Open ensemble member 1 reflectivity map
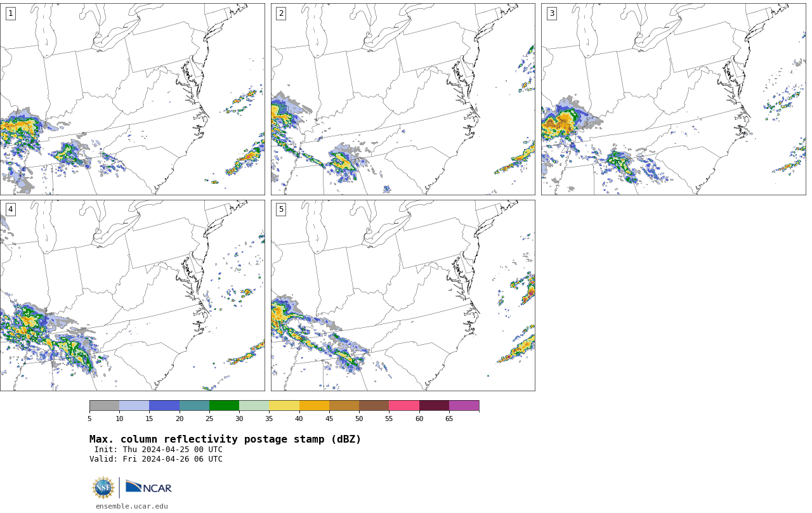 point(132,99)
